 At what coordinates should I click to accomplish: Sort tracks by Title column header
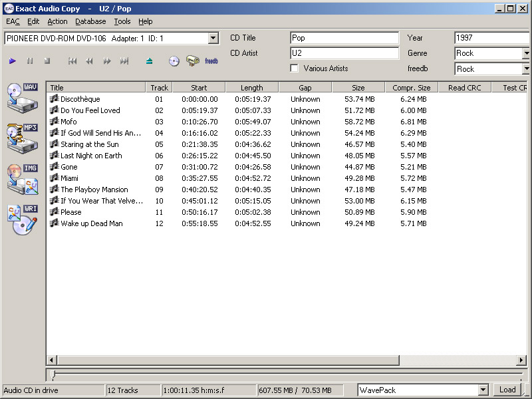[x=96, y=88]
